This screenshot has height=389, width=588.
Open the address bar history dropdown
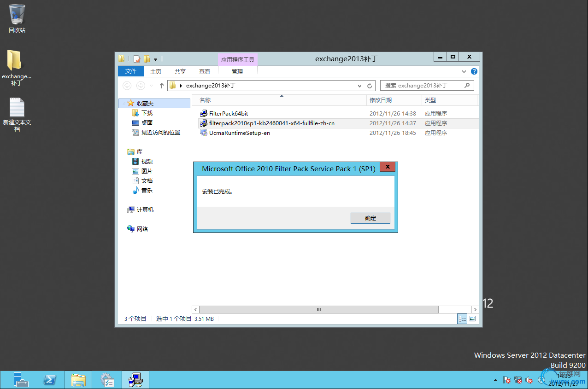point(360,86)
